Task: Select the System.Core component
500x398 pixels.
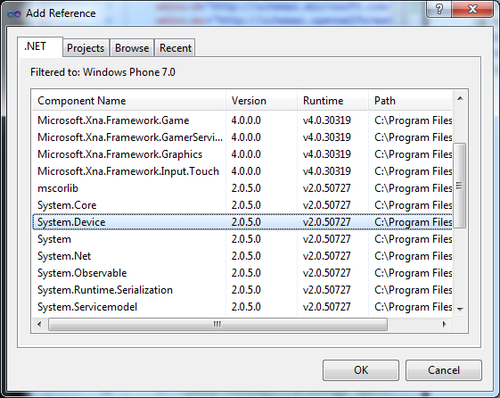Action: [243, 205]
